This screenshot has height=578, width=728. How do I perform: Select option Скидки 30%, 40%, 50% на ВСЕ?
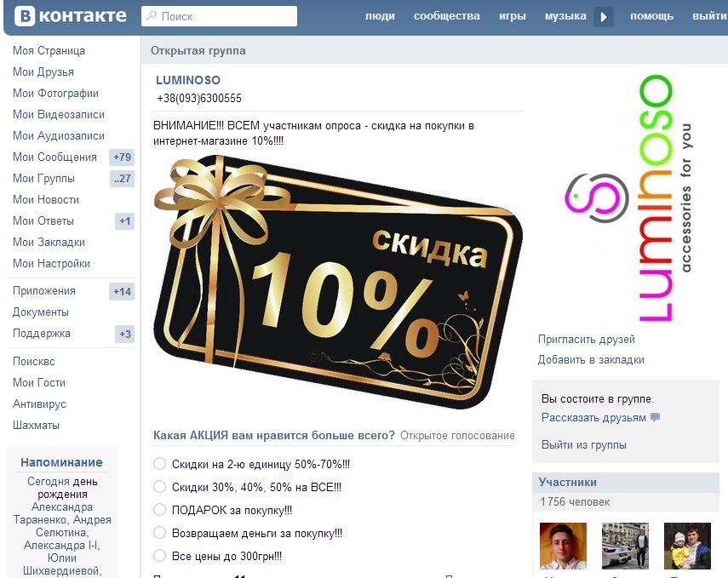(x=160, y=487)
